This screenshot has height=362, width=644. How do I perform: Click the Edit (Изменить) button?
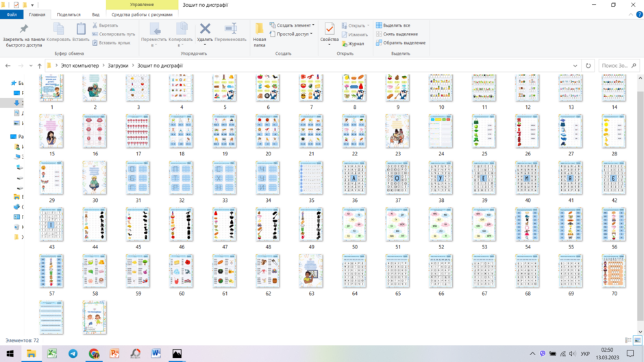(354, 34)
